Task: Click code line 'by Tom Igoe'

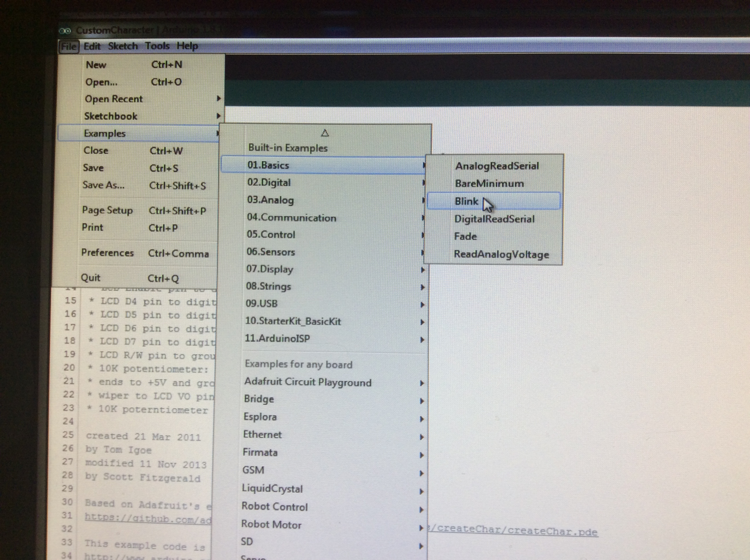Action: 119,450
